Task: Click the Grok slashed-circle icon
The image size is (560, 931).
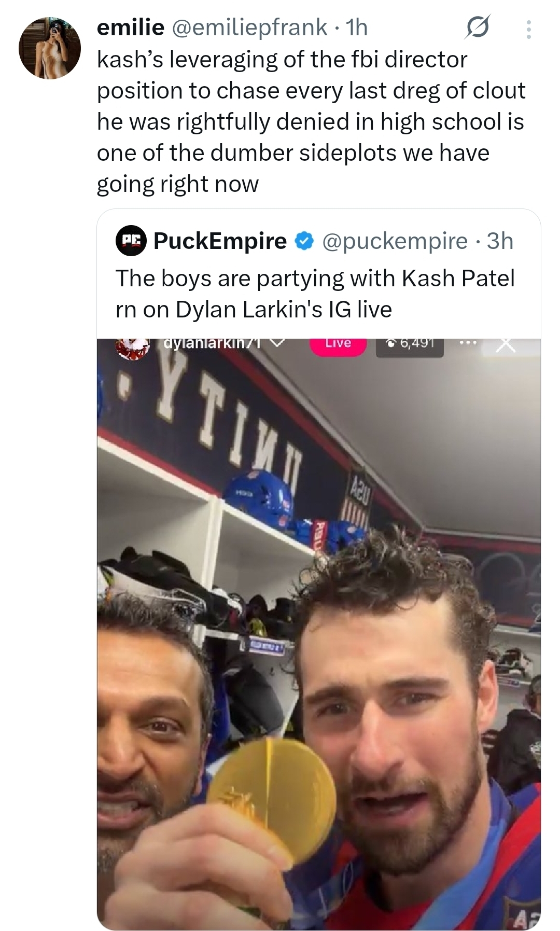Action: pos(477,29)
